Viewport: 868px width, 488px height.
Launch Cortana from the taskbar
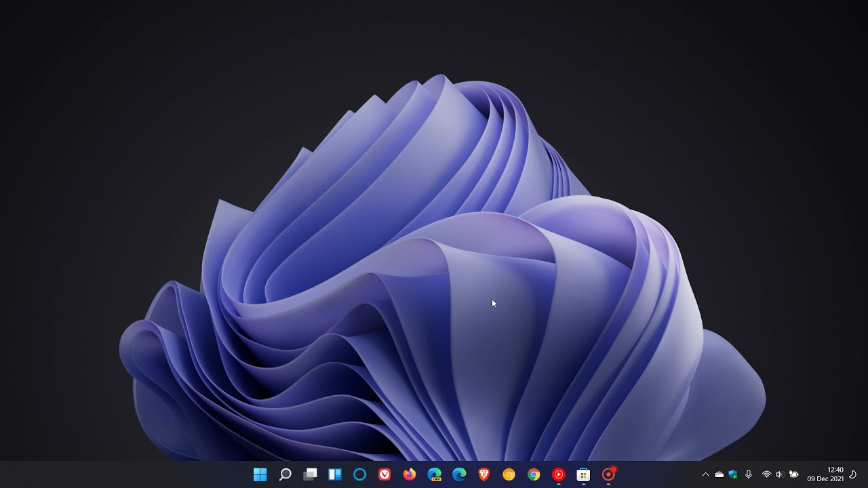[x=360, y=474]
